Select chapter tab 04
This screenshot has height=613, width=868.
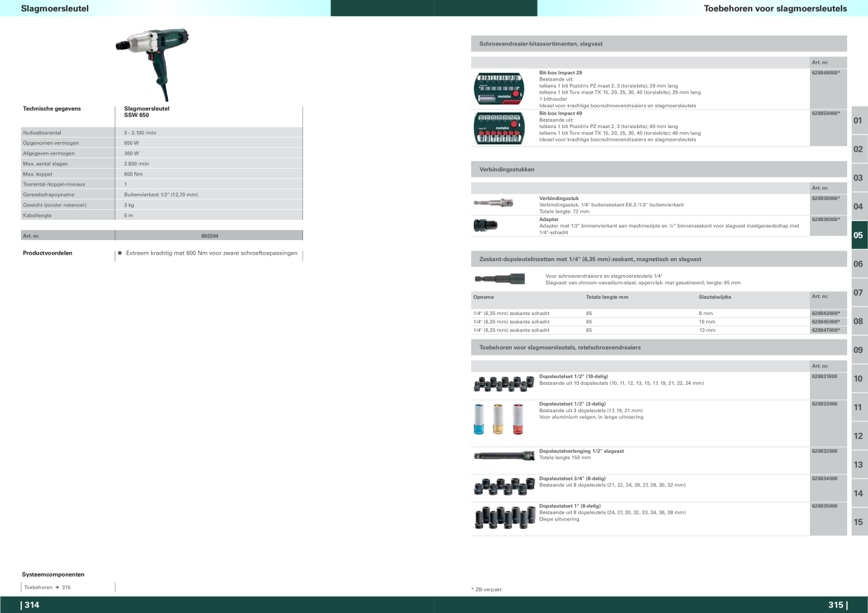pyautogui.click(x=858, y=206)
